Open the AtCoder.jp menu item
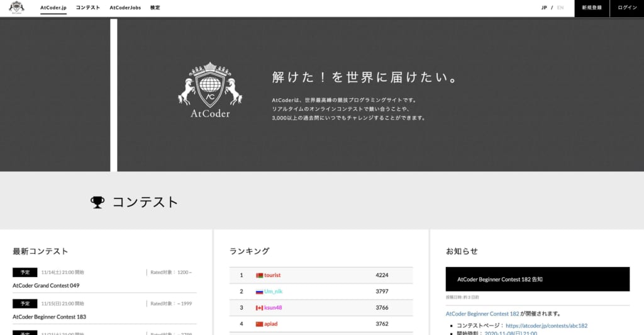This screenshot has width=644, height=335. point(53,8)
